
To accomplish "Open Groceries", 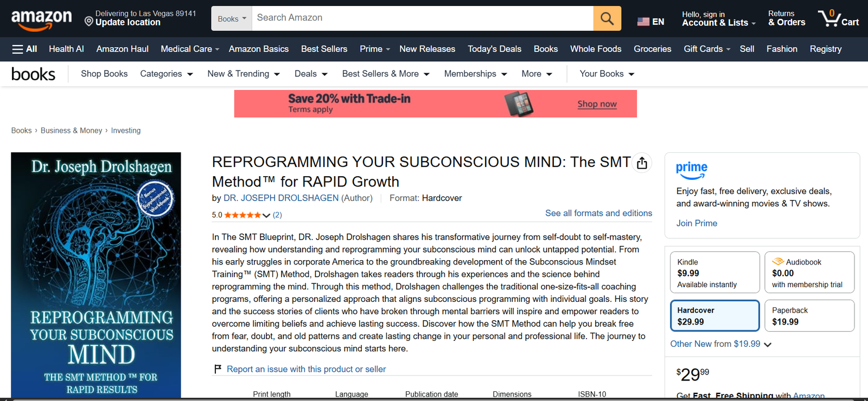I will click(x=653, y=49).
